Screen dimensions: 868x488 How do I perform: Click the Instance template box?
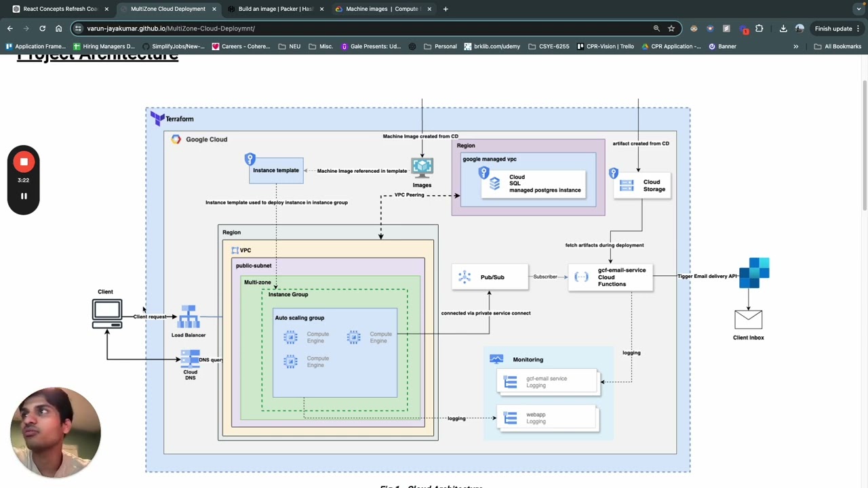coord(276,170)
